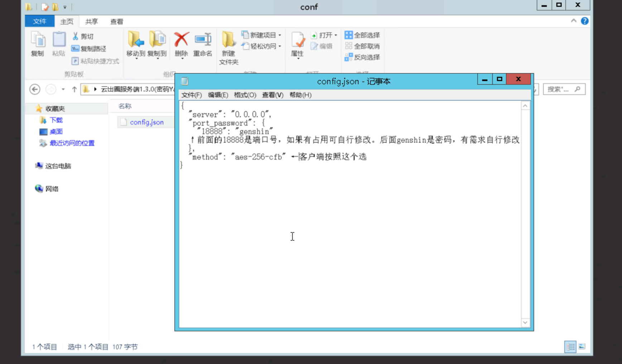Select the config.json file in list
The image size is (622, 364).
146,122
